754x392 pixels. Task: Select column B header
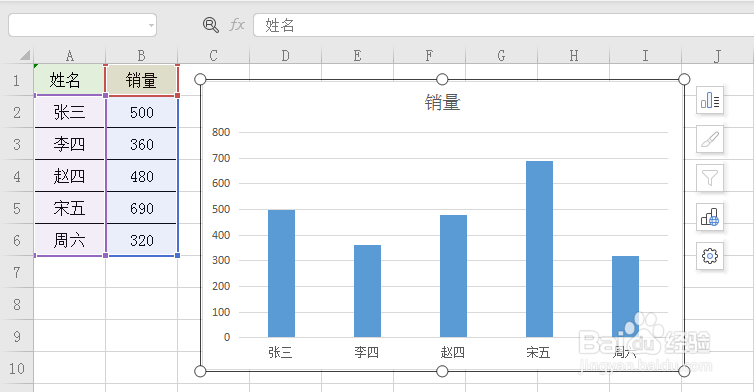[141, 56]
